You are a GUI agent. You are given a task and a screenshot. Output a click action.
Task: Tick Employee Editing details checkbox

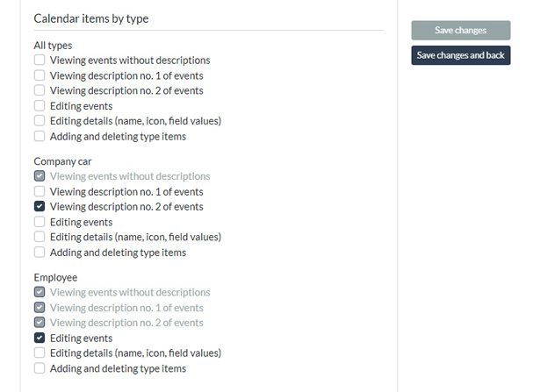[x=40, y=353]
